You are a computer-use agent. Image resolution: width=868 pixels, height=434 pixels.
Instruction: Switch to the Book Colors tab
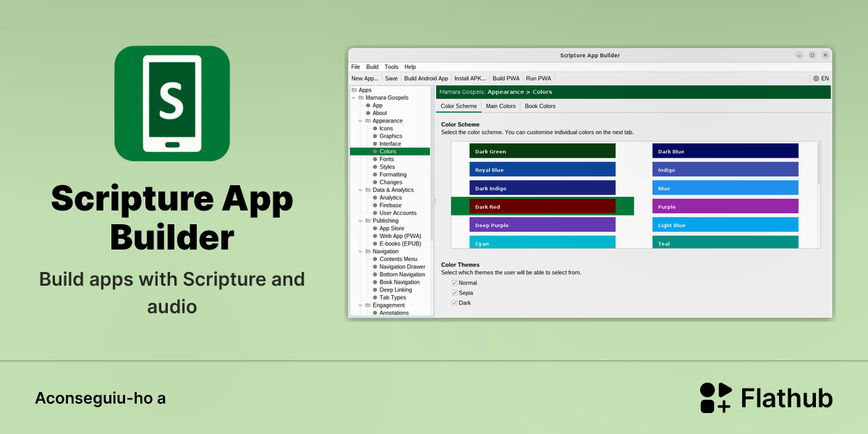pos(540,106)
